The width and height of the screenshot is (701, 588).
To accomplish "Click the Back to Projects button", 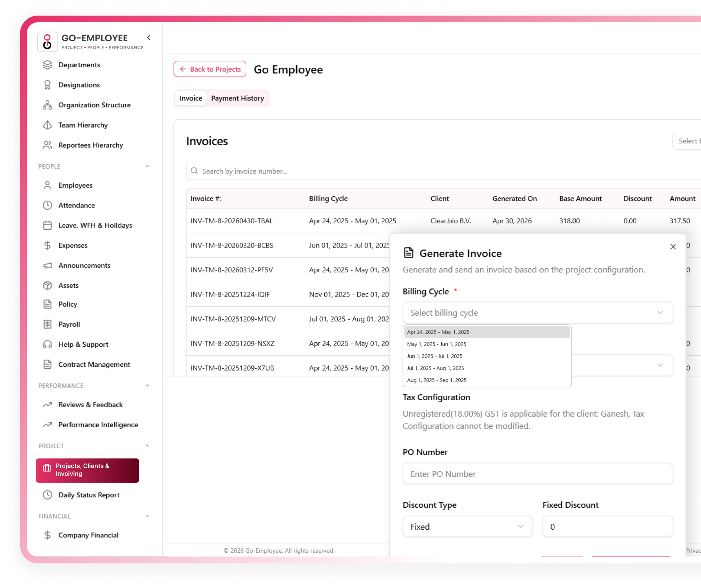I will (x=210, y=69).
